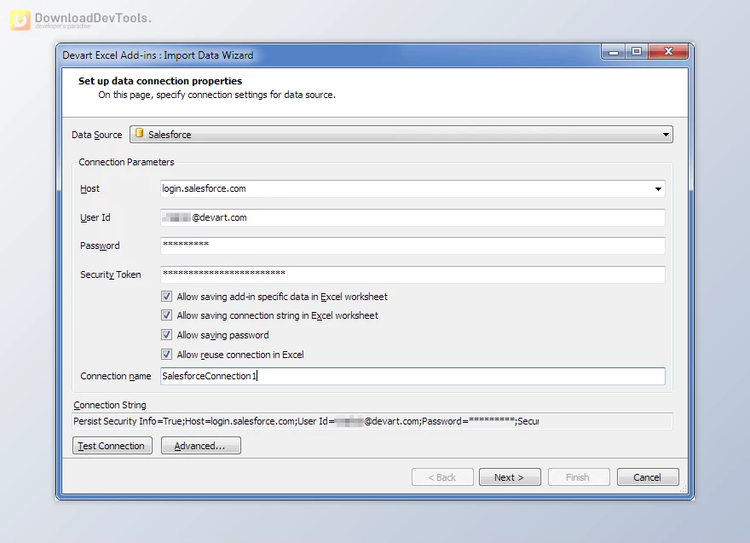Click the 'Data Source' label
The height and width of the screenshot is (543, 750).
[x=97, y=135]
